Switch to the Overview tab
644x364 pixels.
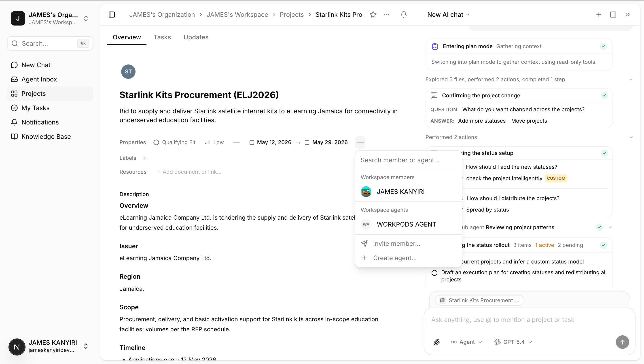click(x=127, y=37)
